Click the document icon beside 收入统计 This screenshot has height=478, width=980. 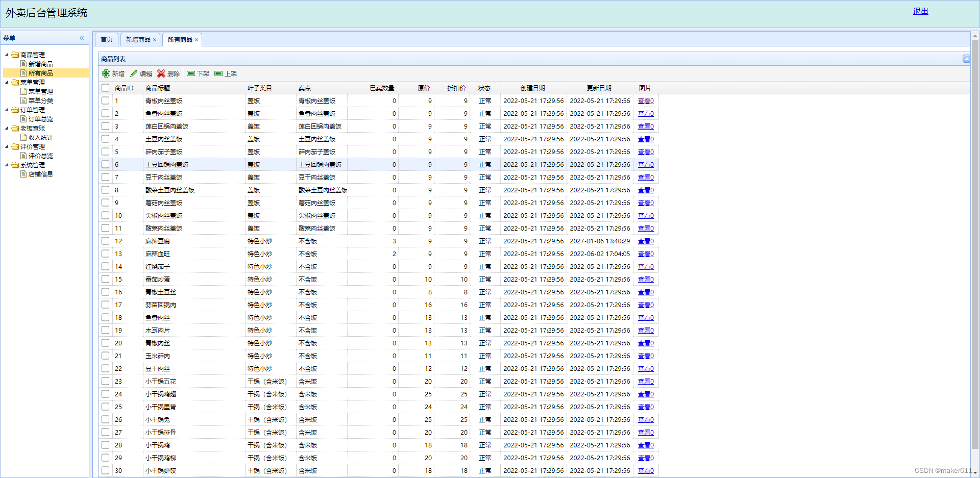click(23, 137)
